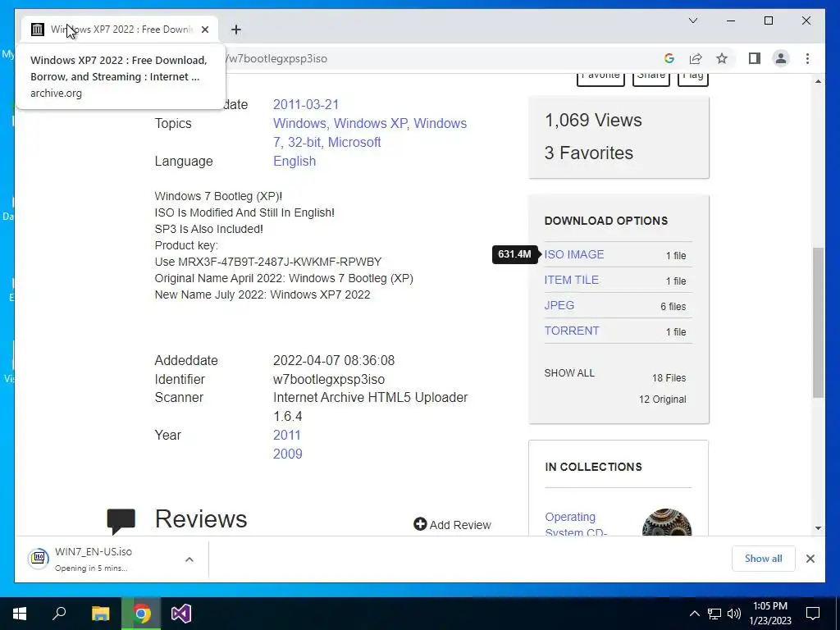This screenshot has height=630, width=840.
Task: Open the Chrome side panel
Action: [x=755, y=58]
